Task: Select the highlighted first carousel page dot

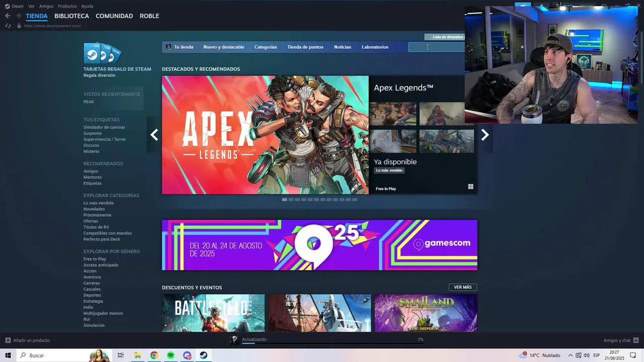Action: 285,200
